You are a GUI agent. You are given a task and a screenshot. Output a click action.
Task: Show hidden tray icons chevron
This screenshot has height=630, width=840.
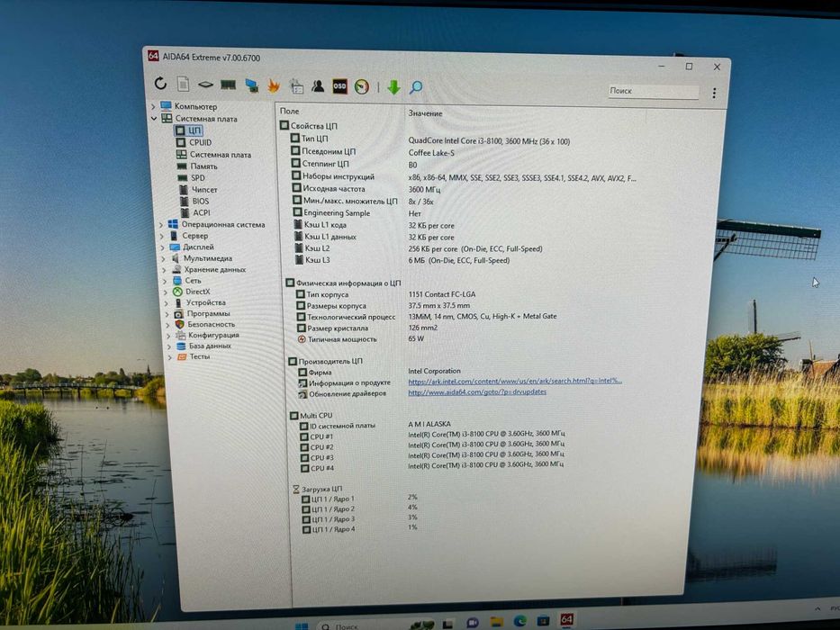click(817, 609)
